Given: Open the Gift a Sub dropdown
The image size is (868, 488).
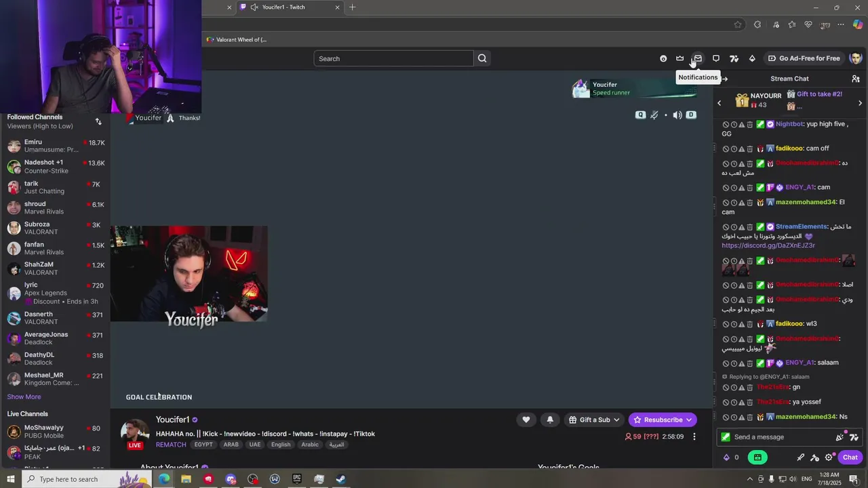Looking at the screenshot, I should (x=593, y=420).
